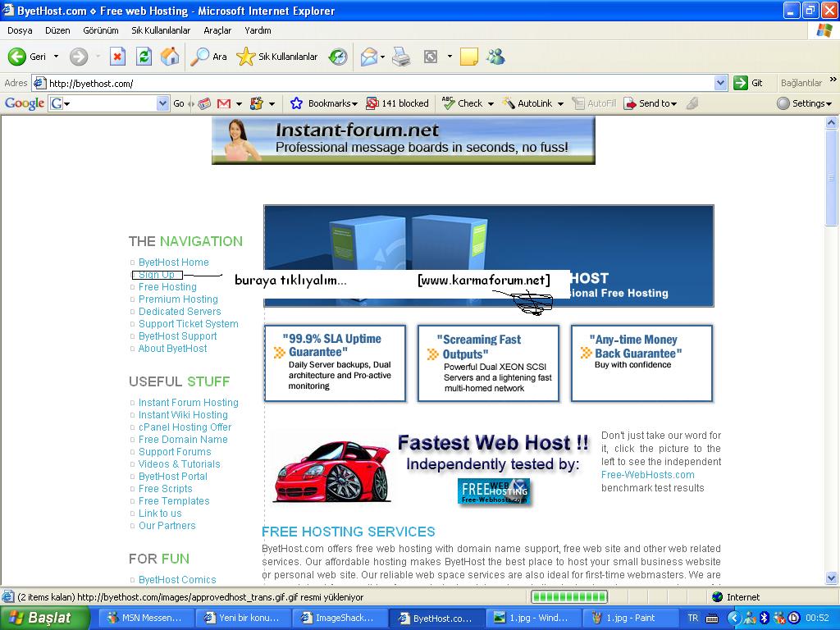Expand the address bar dropdown
Viewport: 840px width, 630px height.
click(721, 83)
